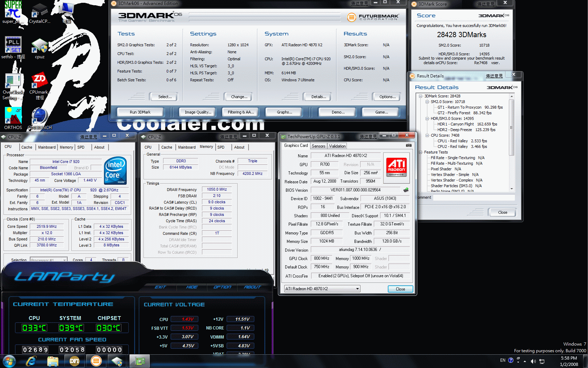Close the Result Details window via Close button
Viewport: 588px width, 368px height.
click(x=503, y=212)
